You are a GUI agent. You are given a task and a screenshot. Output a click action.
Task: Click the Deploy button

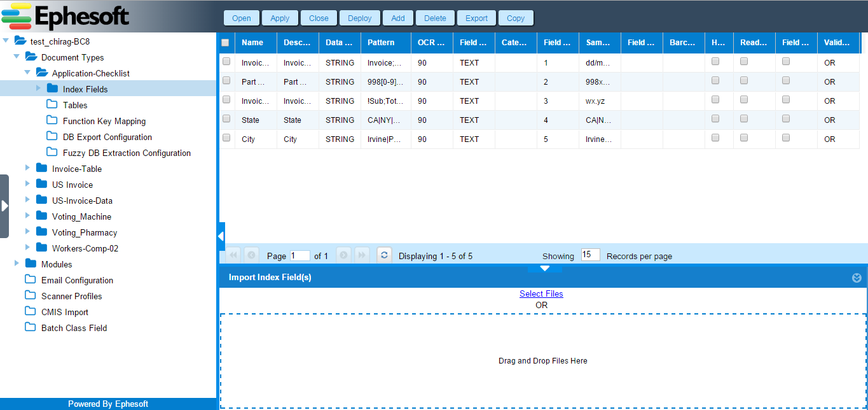[x=359, y=18]
